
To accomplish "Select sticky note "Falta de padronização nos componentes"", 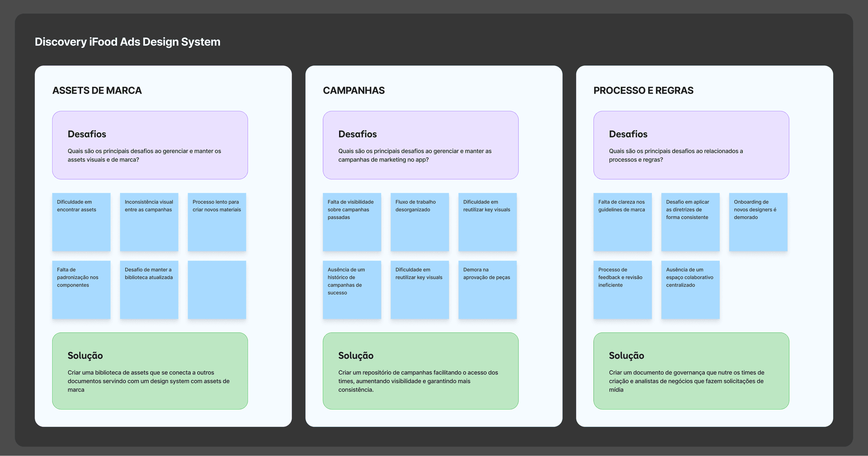I will pos(81,290).
